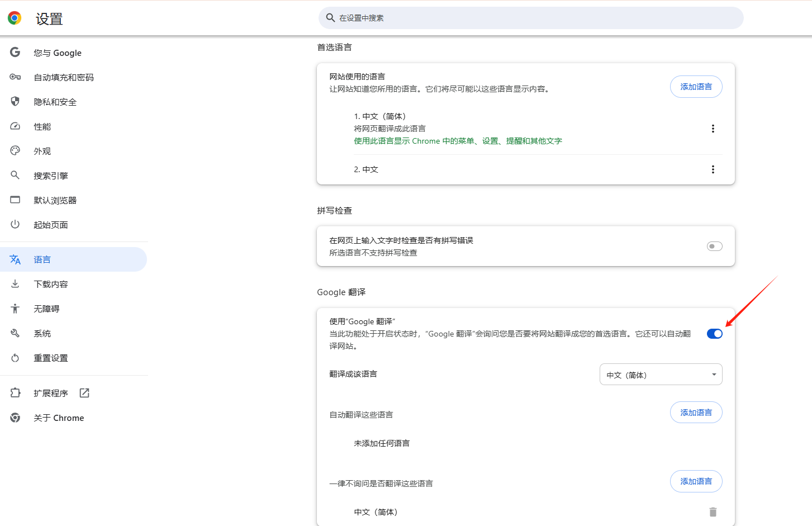Click the power icon for startup page

[15, 224]
